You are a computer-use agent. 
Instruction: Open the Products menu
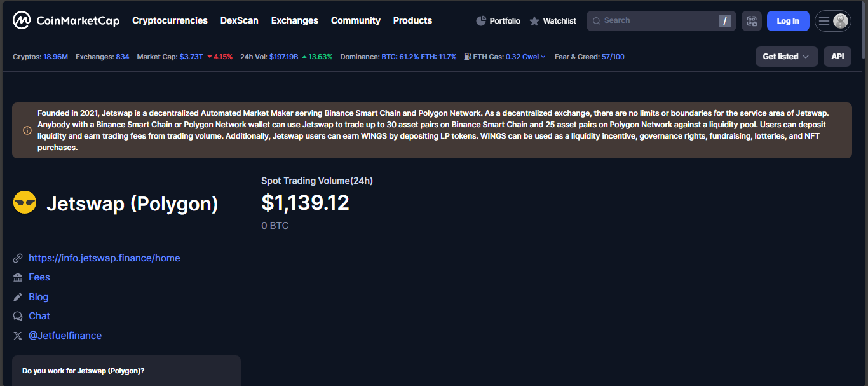(412, 20)
